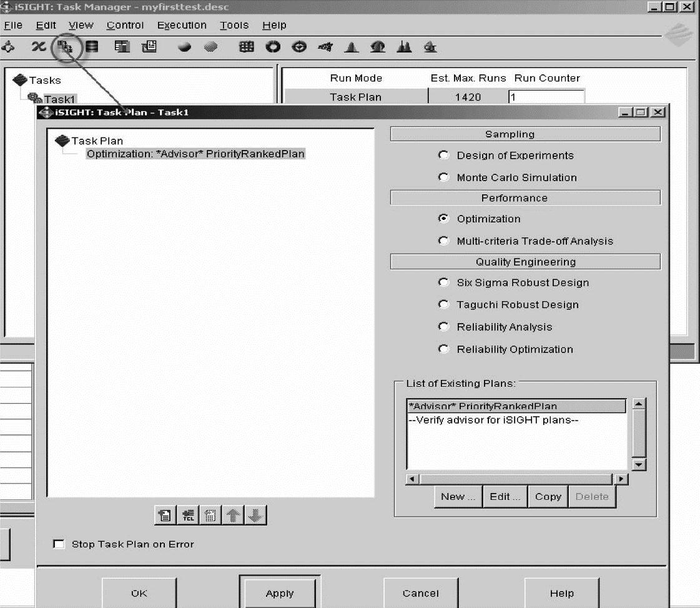
Task: Click the add TCL script icon
Action: 188,515
